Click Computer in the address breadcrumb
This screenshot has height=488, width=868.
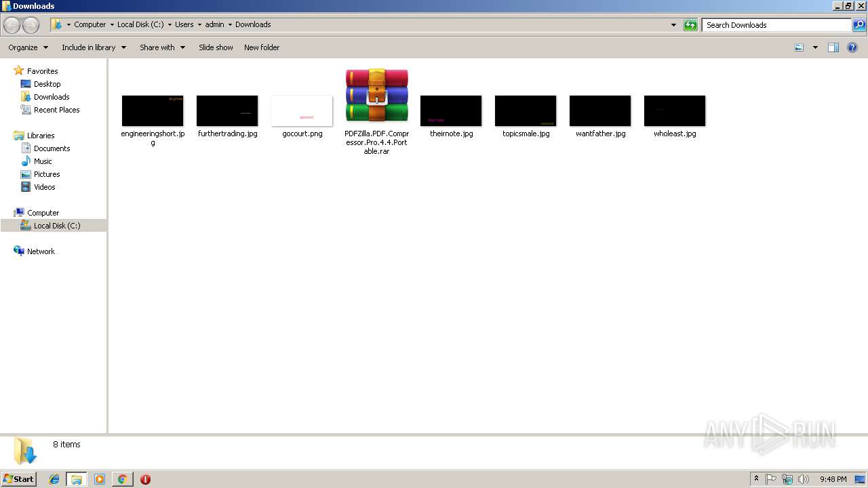(90, 24)
